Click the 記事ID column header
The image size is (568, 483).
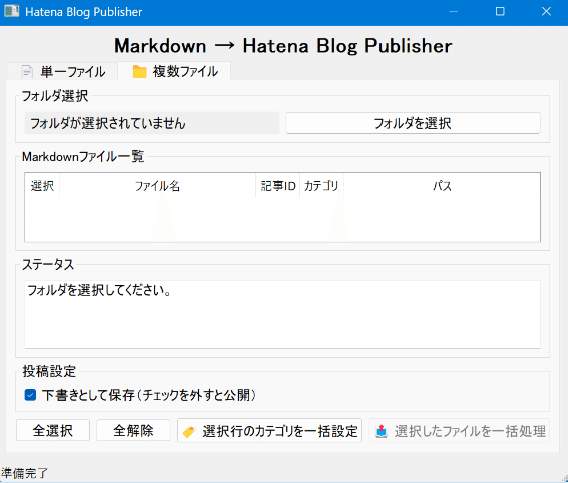click(278, 186)
